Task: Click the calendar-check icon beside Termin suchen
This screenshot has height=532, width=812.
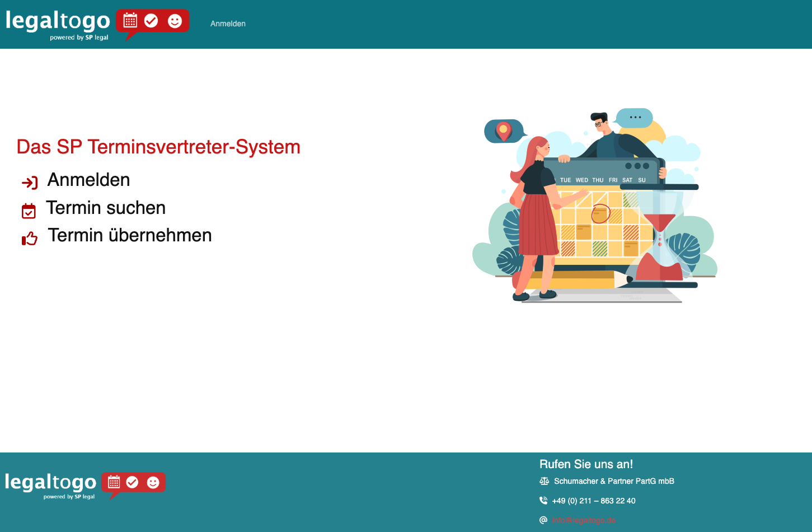Action: point(29,211)
